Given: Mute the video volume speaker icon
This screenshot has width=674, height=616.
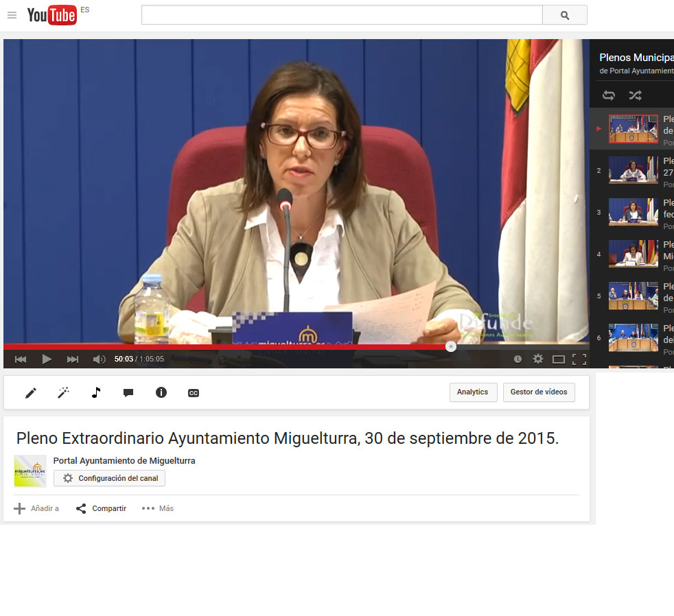Looking at the screenshot, I should click(99, 359).
